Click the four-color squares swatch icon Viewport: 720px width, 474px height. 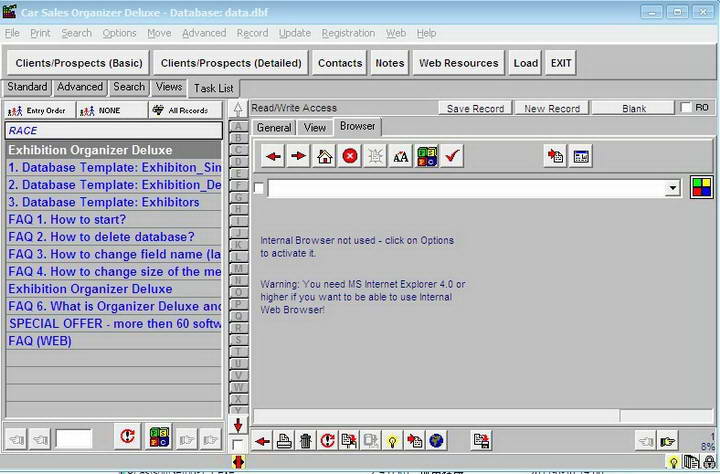[x=701, y=187]
